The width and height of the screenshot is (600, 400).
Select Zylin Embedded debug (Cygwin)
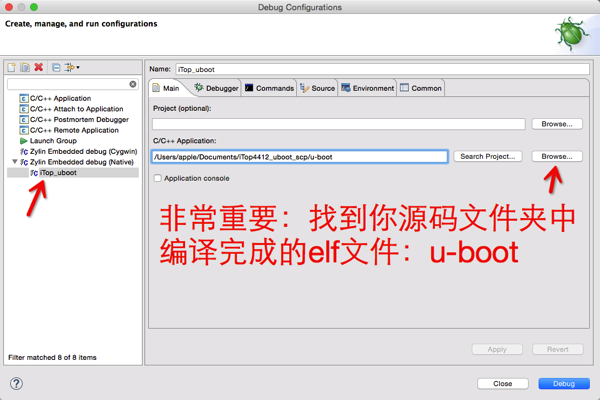pos(83,152)
